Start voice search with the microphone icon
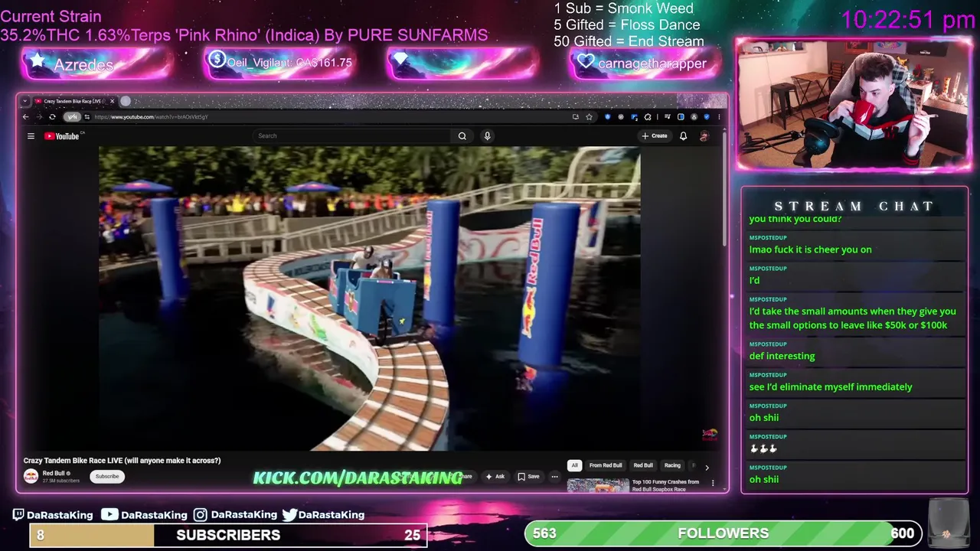 click(487, 136)
